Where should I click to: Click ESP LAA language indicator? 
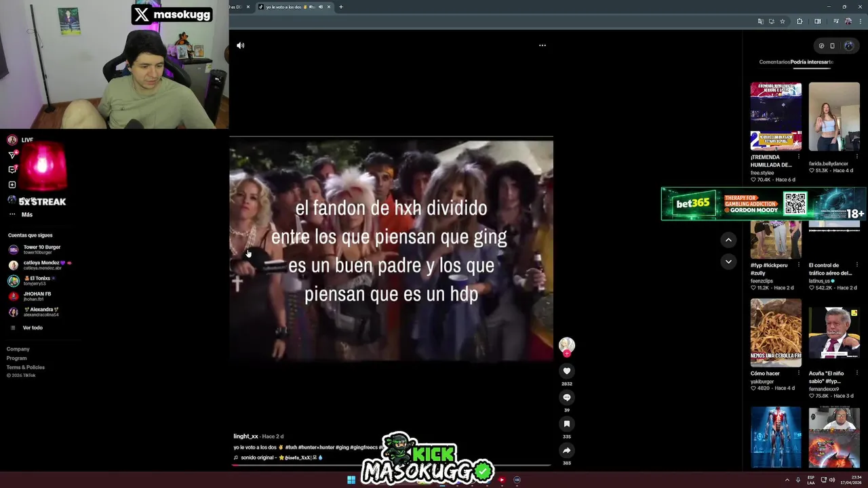(x=811, y=480)
